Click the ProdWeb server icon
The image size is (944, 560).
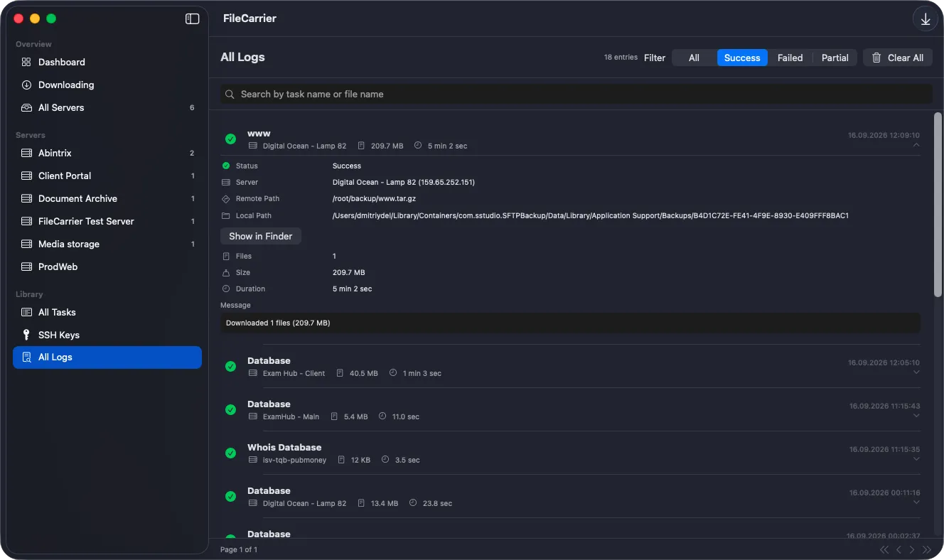click(x=26, y=266)
